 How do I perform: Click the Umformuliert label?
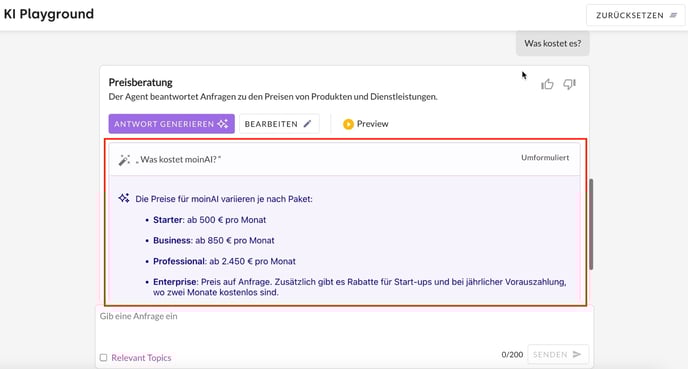pos(545,158)
